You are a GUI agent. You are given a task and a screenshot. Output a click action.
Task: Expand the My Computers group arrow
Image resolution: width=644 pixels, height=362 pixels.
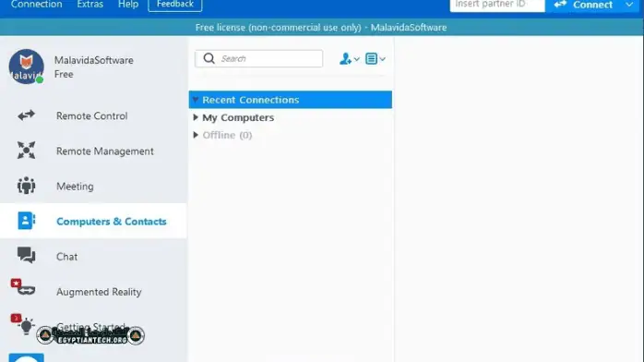[x=196, y=117]
